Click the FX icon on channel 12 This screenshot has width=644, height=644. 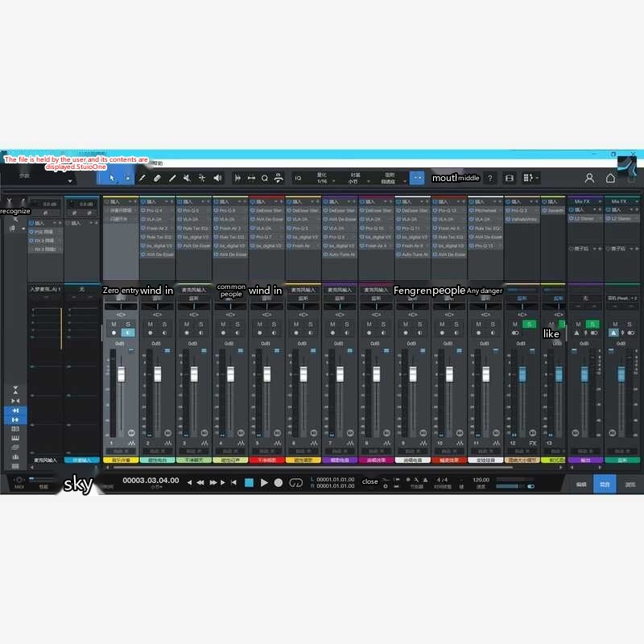pos(533,444)
